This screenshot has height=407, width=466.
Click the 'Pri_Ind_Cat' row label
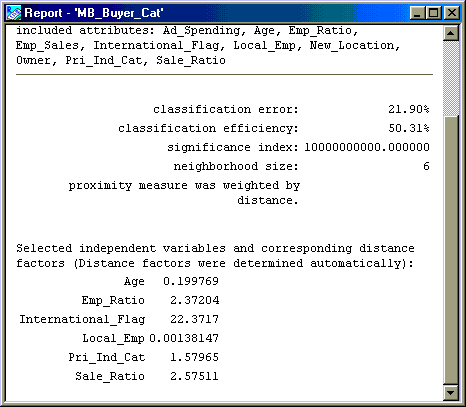coord(107,357)
